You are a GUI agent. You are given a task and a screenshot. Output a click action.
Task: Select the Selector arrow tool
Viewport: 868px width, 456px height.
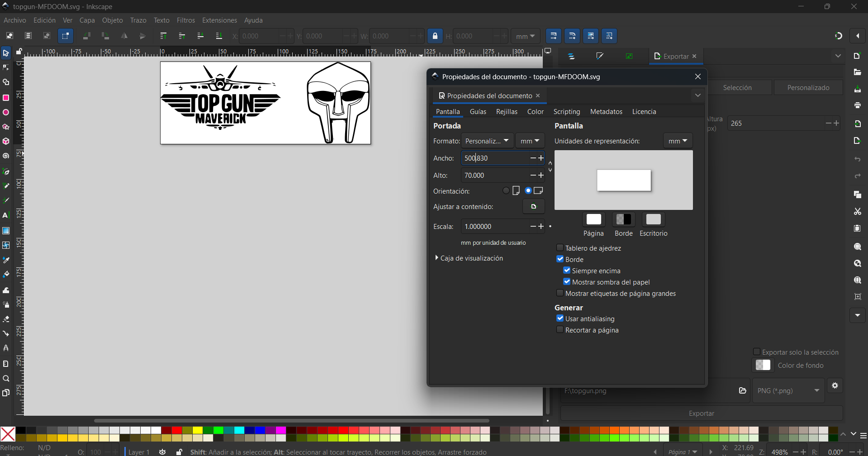tap(6, 53)
